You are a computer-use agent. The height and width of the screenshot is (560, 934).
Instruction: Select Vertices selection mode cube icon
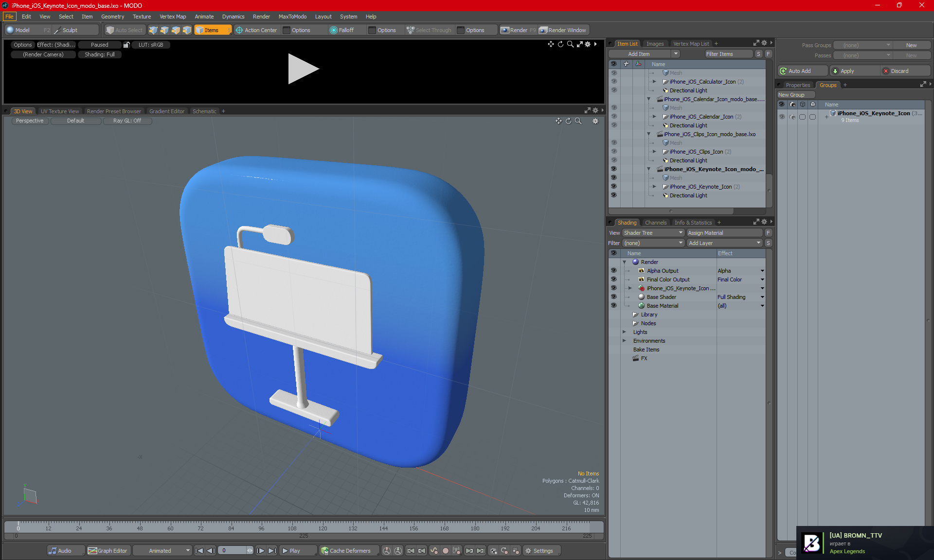[153, 30]
